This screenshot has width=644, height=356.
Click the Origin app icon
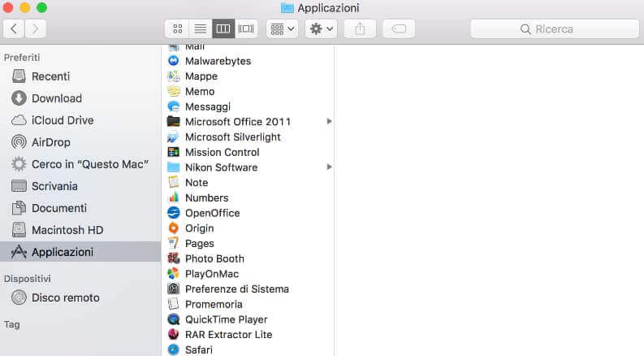174,228
